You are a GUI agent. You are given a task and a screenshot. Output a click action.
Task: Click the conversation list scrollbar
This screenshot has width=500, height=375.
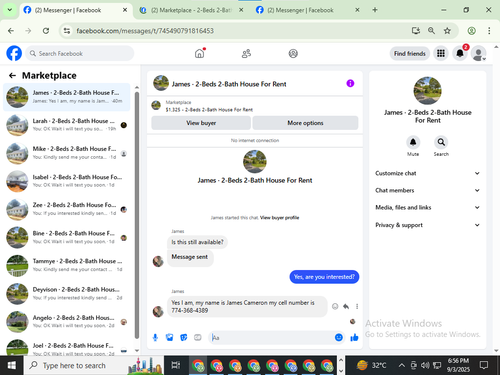(x=137, y=215)
